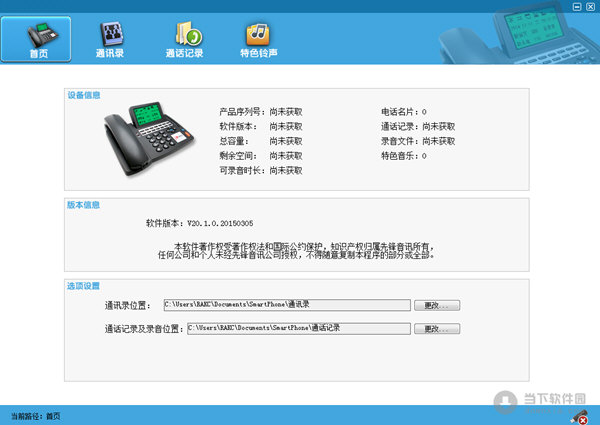600x425 pixels.
Task: Click 更改 button for 通话记录及录音位置
Action: coord(437,329)
